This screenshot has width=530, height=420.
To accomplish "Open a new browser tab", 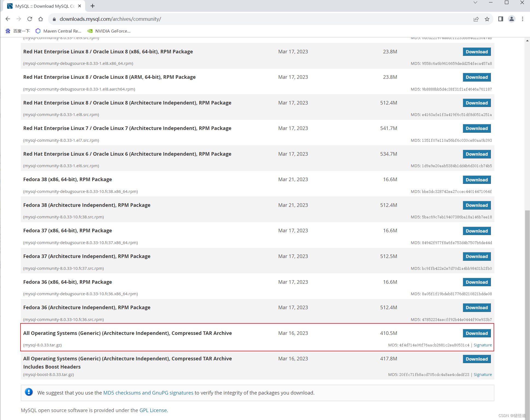I will coord(93,6).
